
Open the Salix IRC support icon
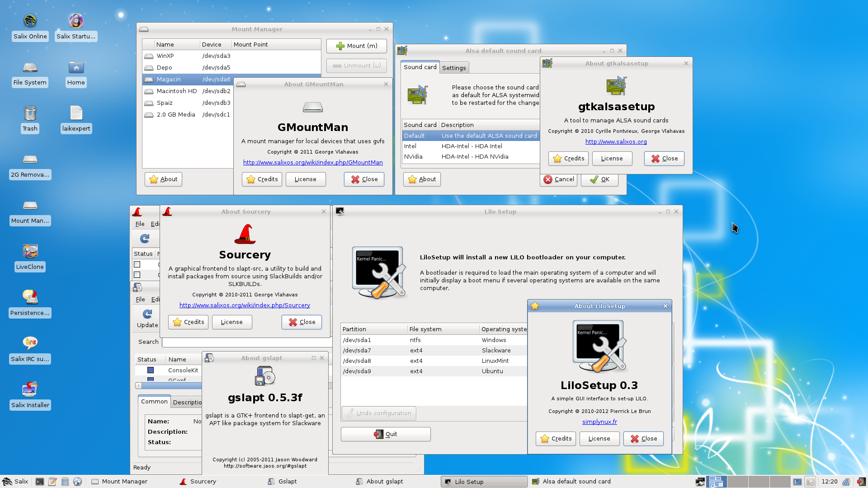click(30, 343)
